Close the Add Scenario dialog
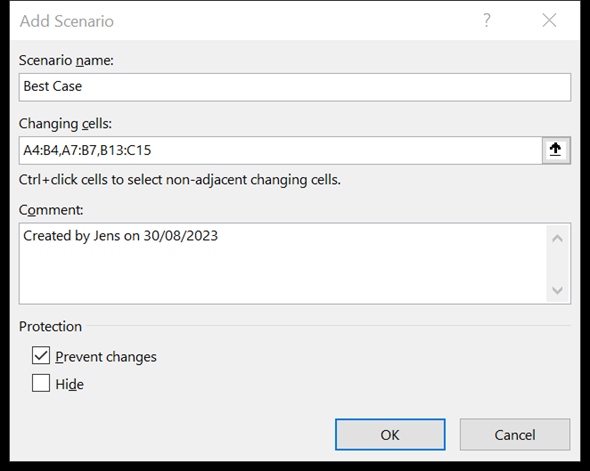Viewport: 590px width, 471px height. [x=549, y=20]
